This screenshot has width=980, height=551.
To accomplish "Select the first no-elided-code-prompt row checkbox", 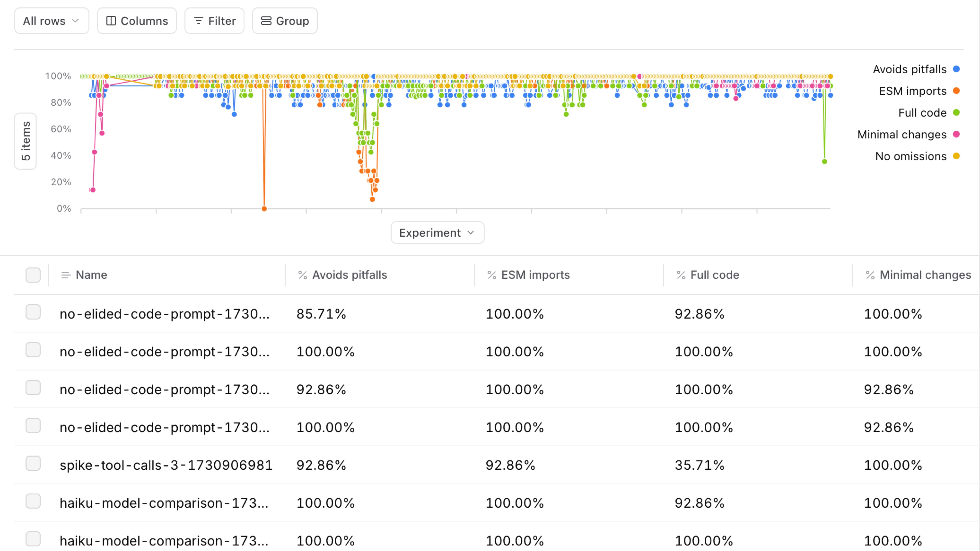I will [33, 312].
